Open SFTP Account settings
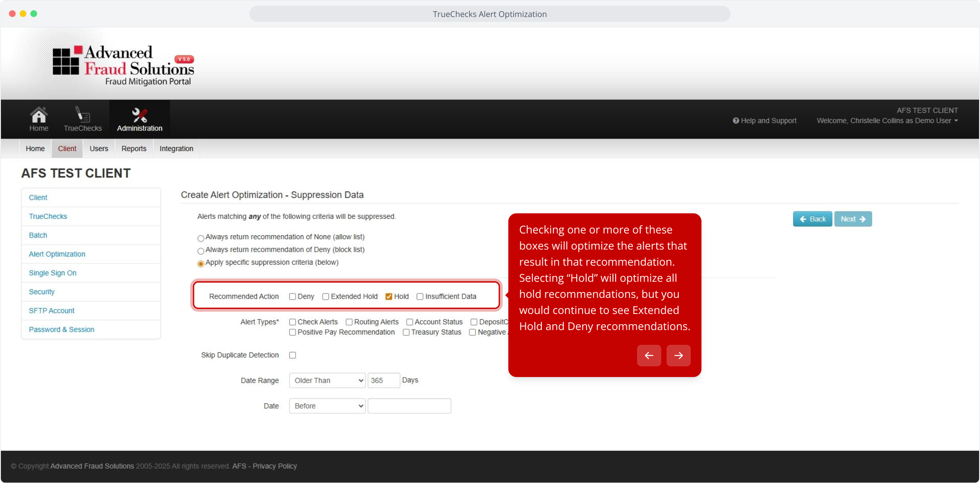Viewport: 980px width, 483px height. [91, 310]
